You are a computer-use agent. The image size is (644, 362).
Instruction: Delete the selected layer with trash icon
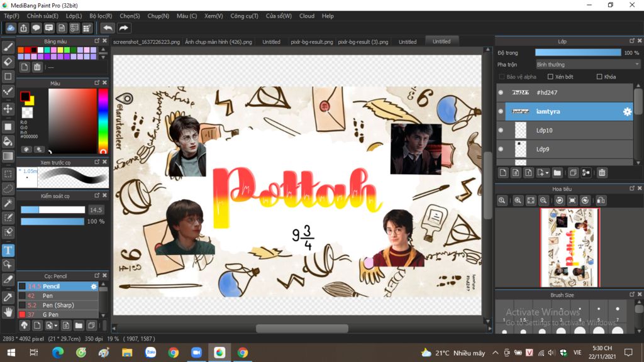click(602, 172)
